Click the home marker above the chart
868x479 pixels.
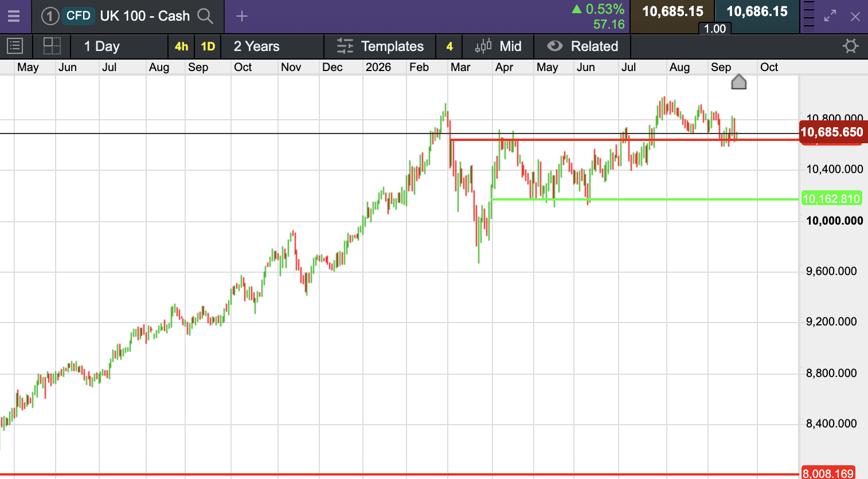coord(739,82)
